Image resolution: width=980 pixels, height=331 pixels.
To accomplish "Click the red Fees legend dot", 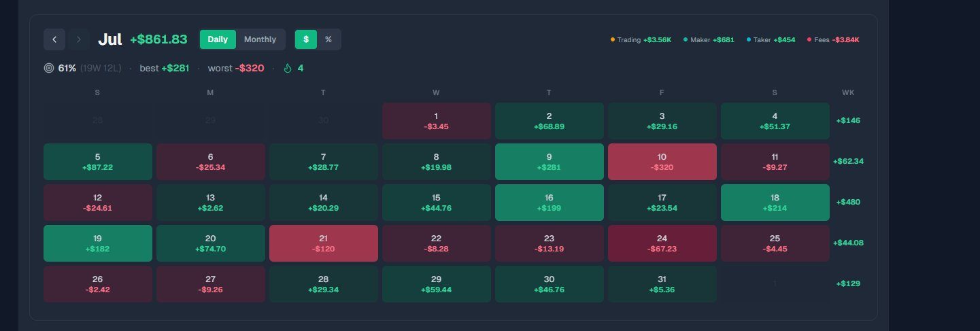I will pos(809,40).
